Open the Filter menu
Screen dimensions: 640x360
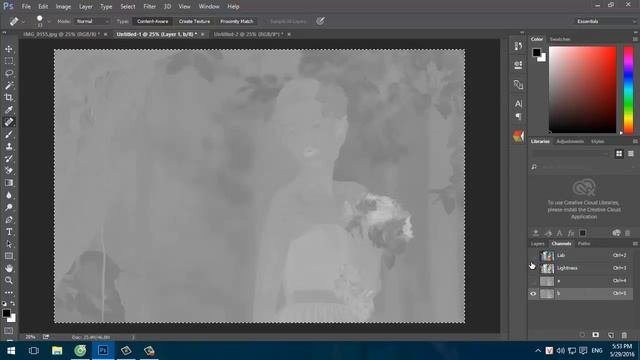click(x=149, y=7)
